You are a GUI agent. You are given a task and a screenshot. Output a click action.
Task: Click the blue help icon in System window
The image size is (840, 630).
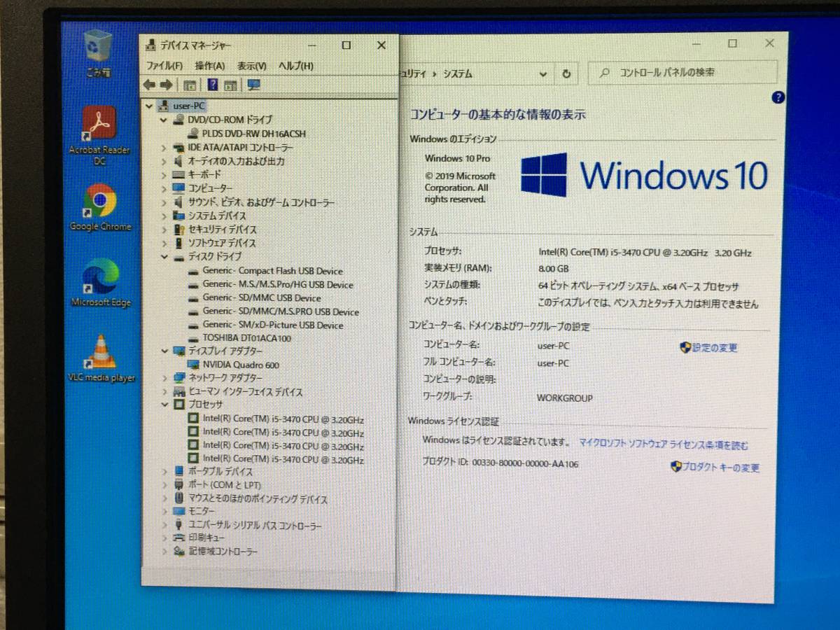[778, 98]
